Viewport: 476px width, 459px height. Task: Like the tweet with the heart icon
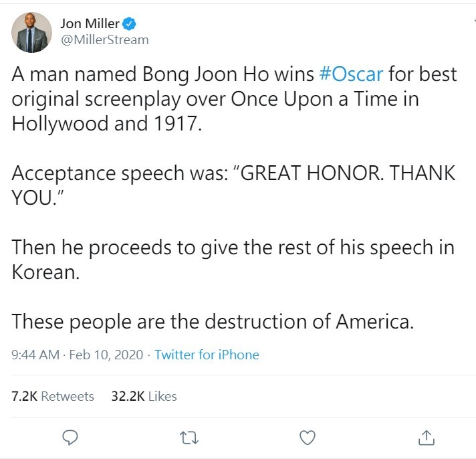(x=307, y=437)
